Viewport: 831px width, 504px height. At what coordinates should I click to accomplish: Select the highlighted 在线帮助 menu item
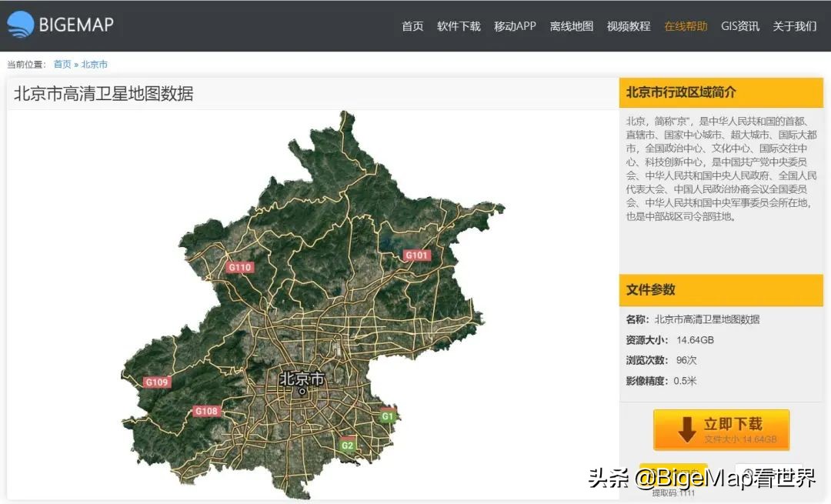click(x=685, y=25)
